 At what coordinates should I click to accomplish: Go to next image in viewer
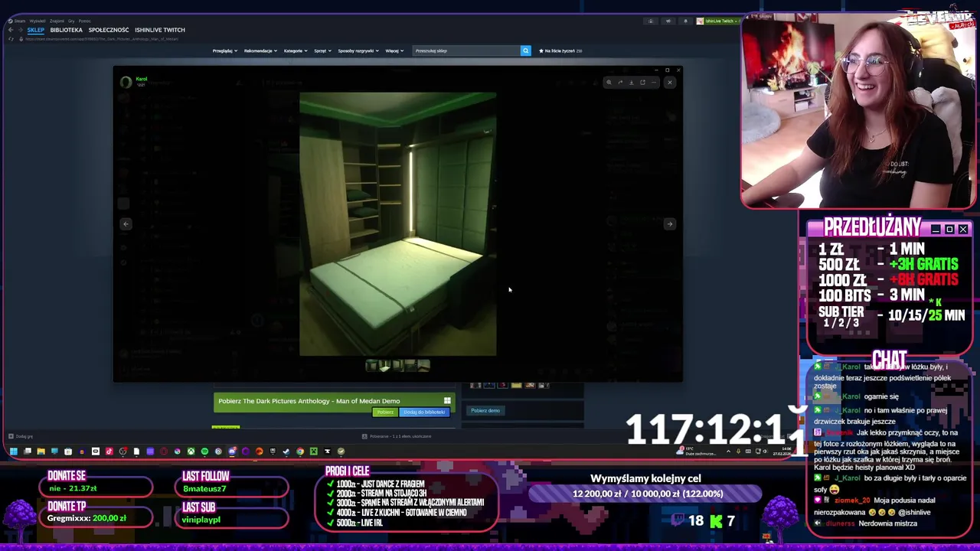pyautogui.click(x=670, y=224)
